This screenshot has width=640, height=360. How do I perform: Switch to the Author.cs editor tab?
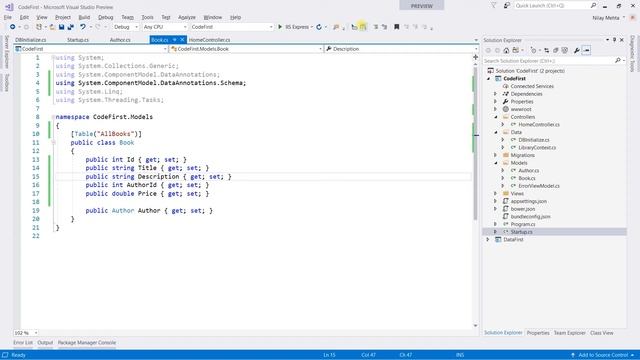click(x=120, y=40)
